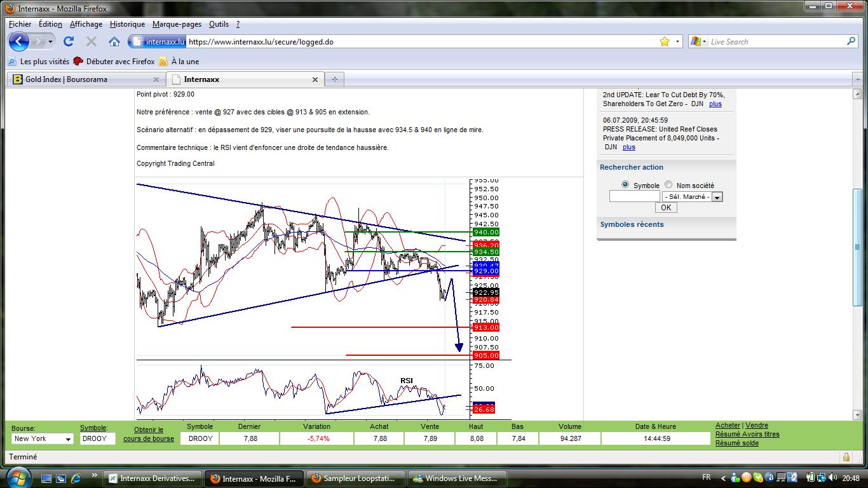Open the search engine selector dropdown
This screenshot has height=488, width=868.
point(698,42)
